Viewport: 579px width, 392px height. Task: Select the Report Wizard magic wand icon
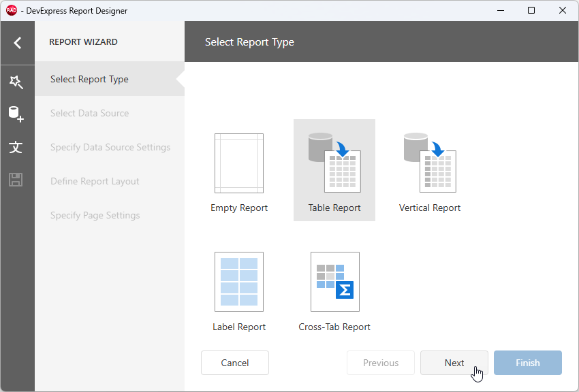(x=17, y=82)
